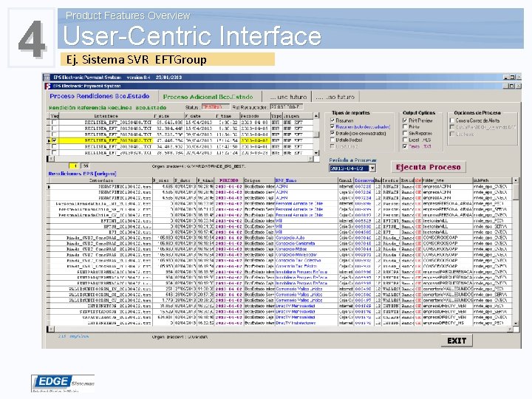Click the Rendiciones EPS [origen] label
Viewport: 532px width, 399px height.
[83, 174]
